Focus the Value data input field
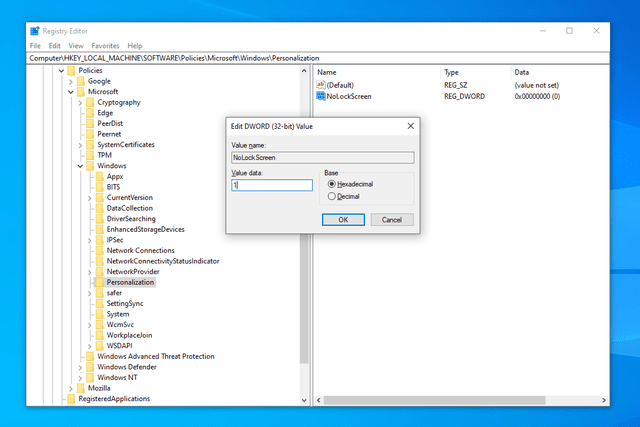The height and width of the screenshot is (427, 640). tap(272, 185)
